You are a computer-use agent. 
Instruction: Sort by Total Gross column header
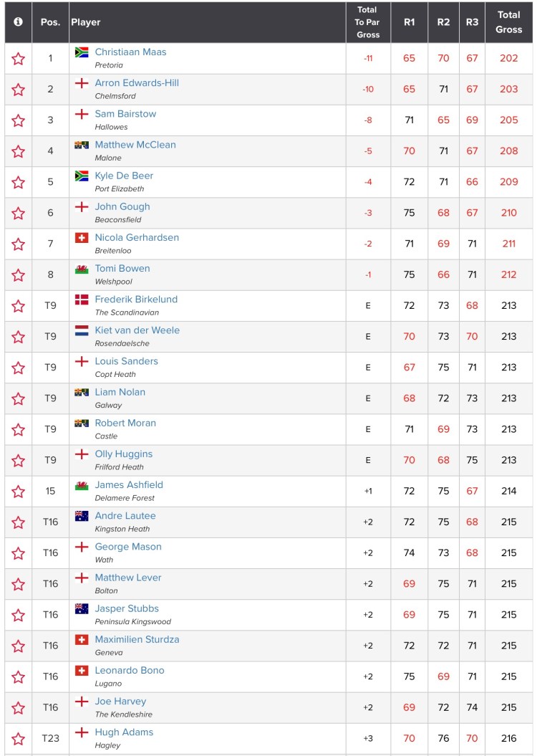pyautogui.click(x=508, y=22)
